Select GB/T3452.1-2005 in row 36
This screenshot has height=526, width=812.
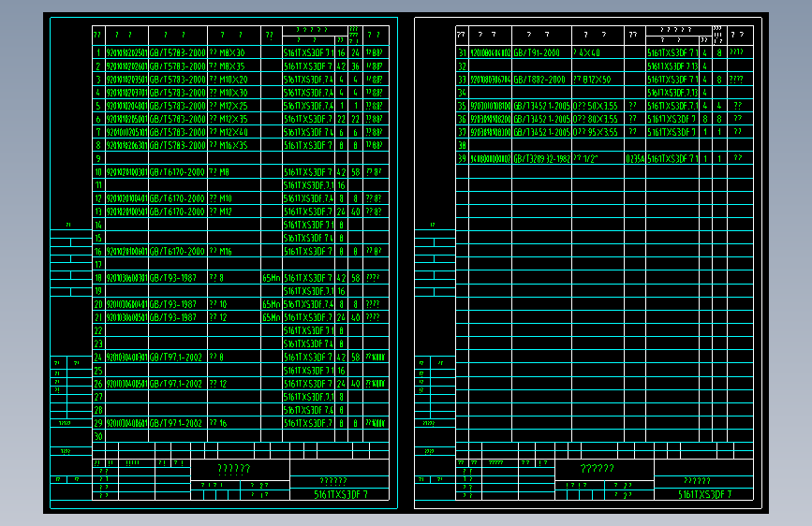[541, 119]
